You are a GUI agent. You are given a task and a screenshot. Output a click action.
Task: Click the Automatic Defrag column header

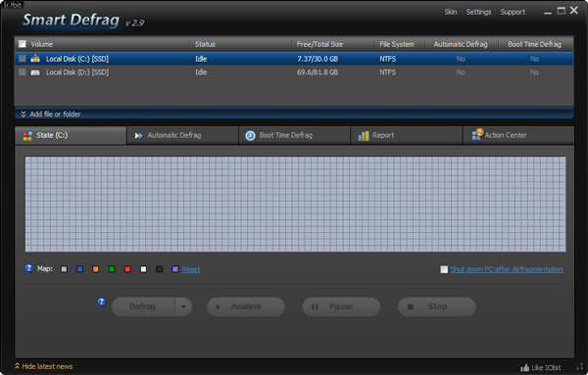462,44
